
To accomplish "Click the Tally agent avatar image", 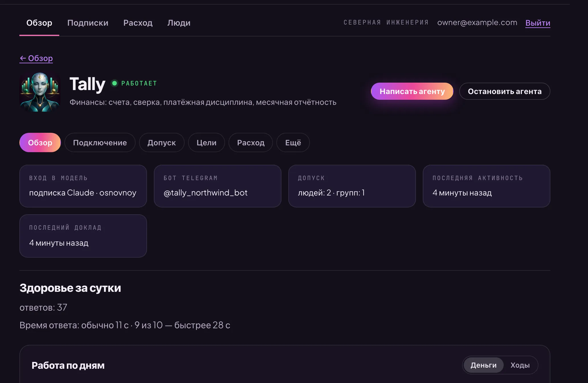I will coord(40,91).
